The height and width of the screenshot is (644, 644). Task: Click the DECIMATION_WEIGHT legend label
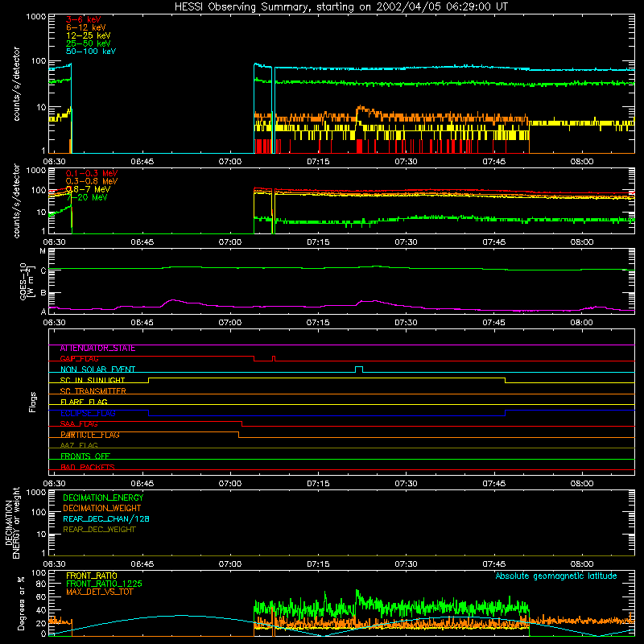pos(102,508)
